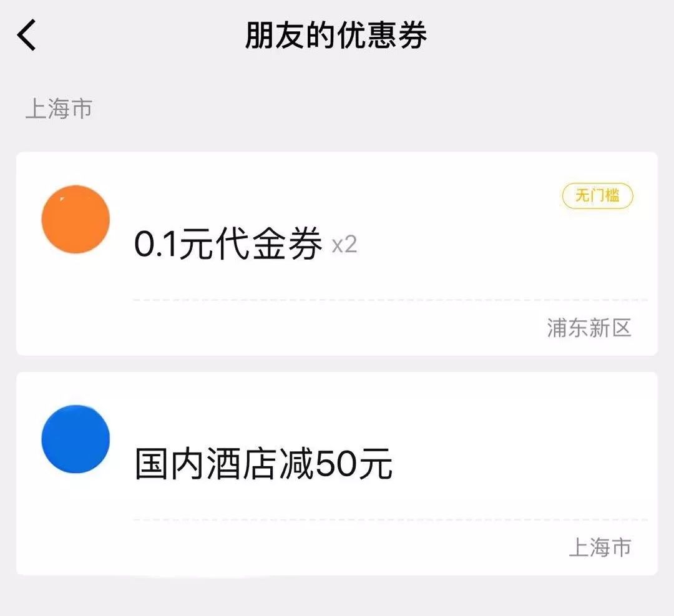Click the dashed divider in the hotel coupon card
The width and height of the screenshot is (674, 616).
(390, 519)
